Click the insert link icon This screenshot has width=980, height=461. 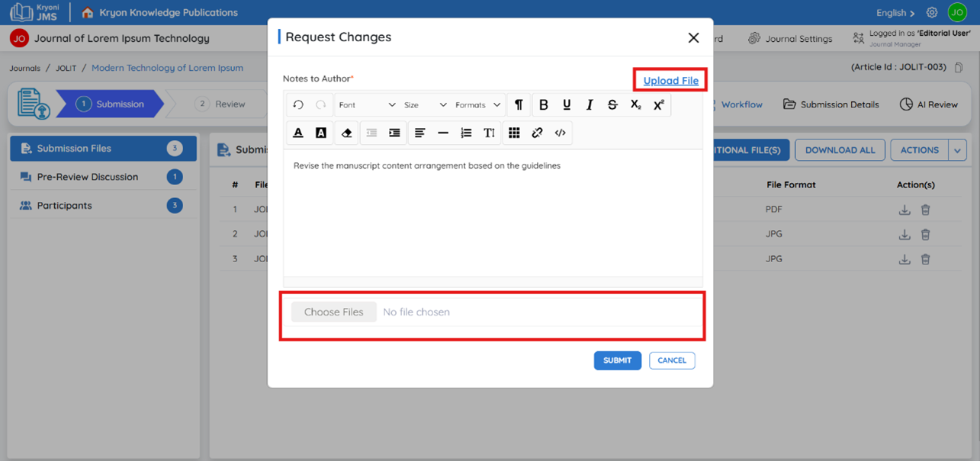[x=537, y=133]
